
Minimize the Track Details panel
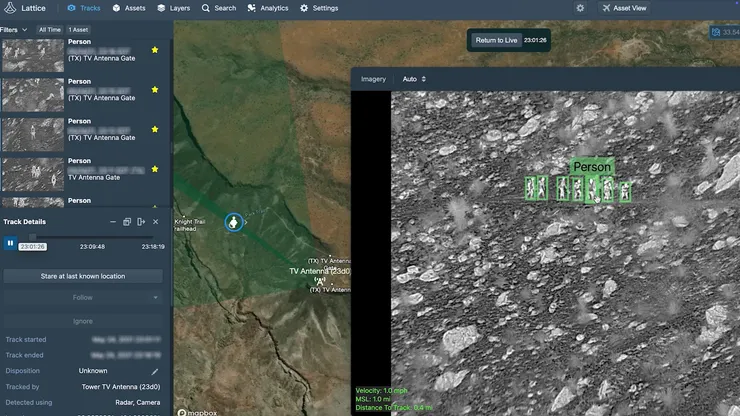(111, 221)
